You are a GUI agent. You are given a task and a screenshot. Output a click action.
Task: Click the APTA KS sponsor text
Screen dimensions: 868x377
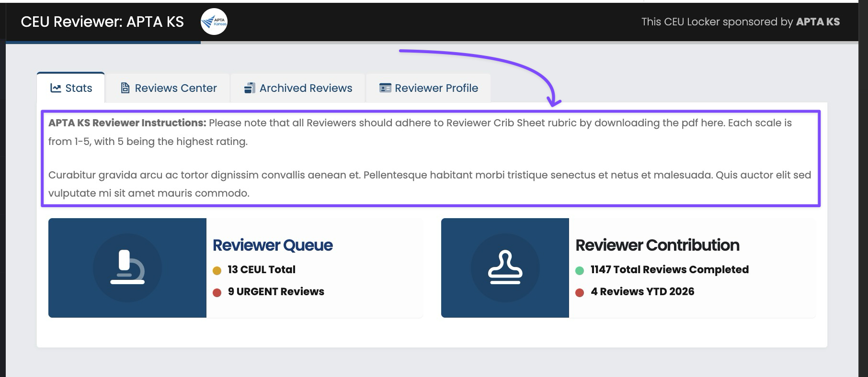coord(818,22)
